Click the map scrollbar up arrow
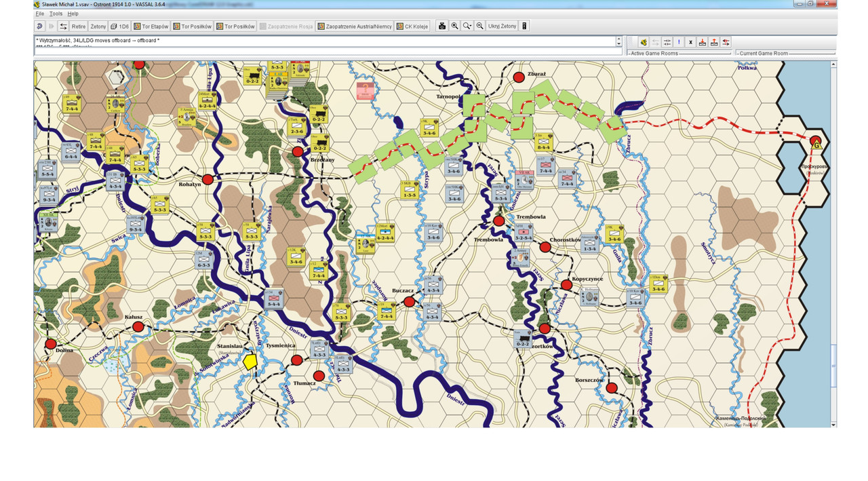This screenshot has width=868, height=481. (x=834, y=64)
